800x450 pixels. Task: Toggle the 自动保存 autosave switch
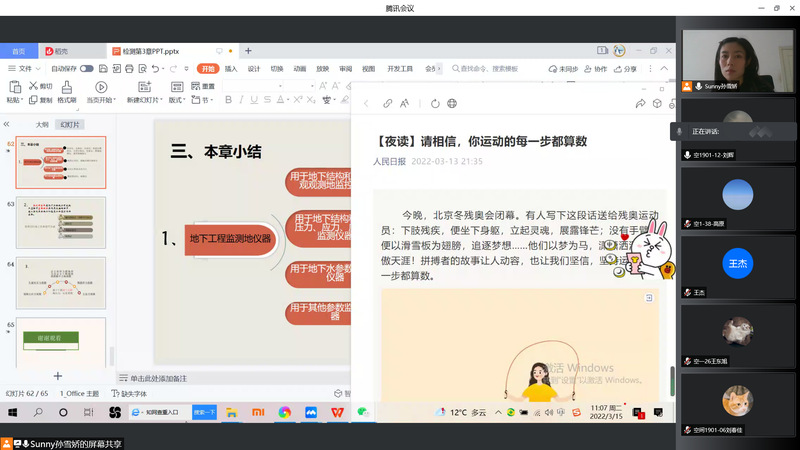(x=87, y=69)
